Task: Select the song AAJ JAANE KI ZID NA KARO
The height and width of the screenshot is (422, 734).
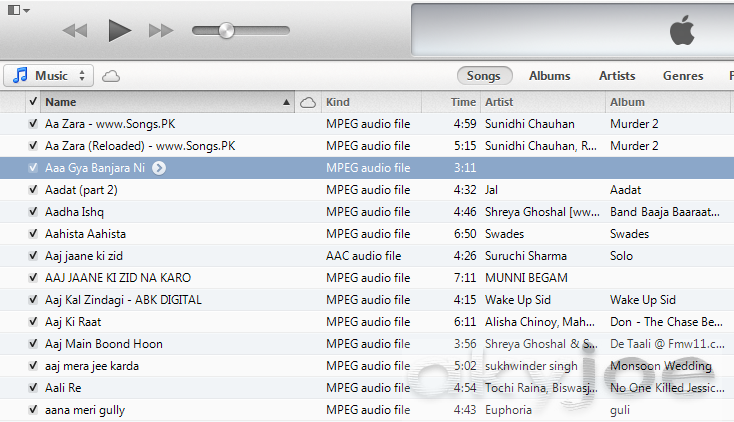Action: (118, 278)
